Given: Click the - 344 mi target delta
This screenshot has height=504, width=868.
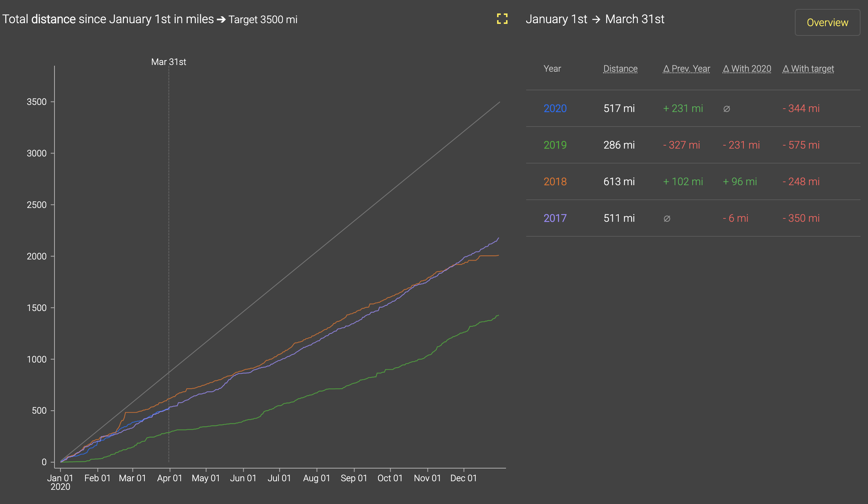Looking at the screenshot, I should point(801,108).
